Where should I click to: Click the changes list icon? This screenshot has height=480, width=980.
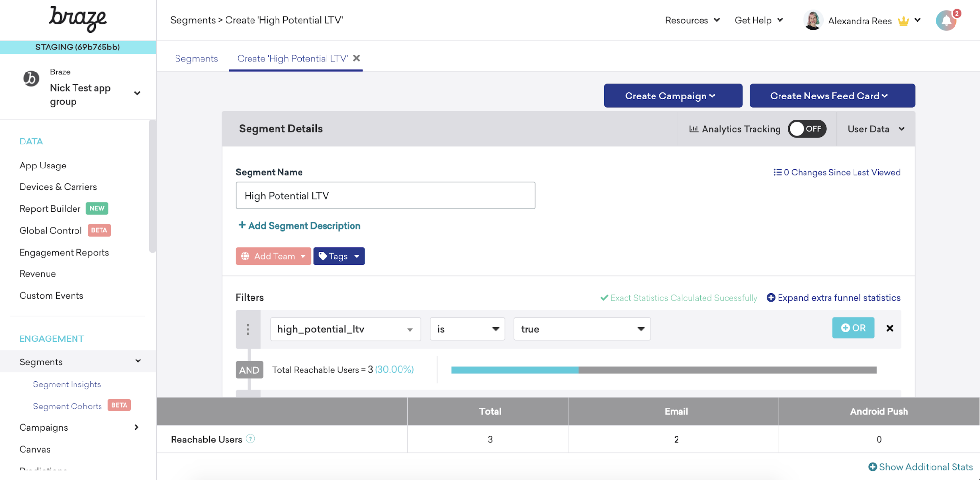pos(778,172)
